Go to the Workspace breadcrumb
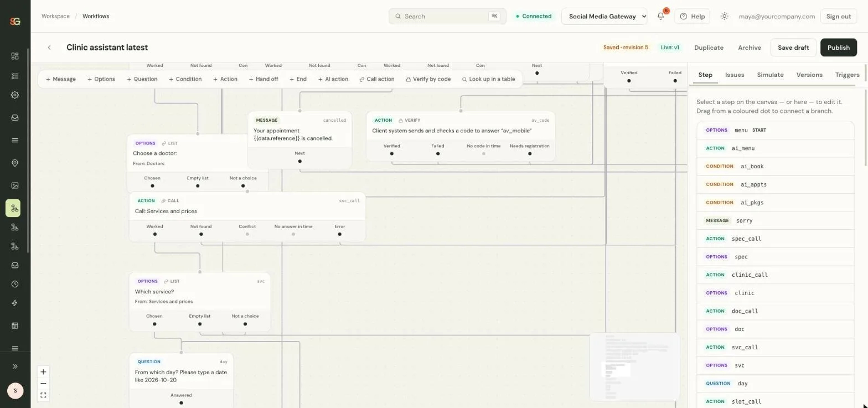 [x=55, y=16]
